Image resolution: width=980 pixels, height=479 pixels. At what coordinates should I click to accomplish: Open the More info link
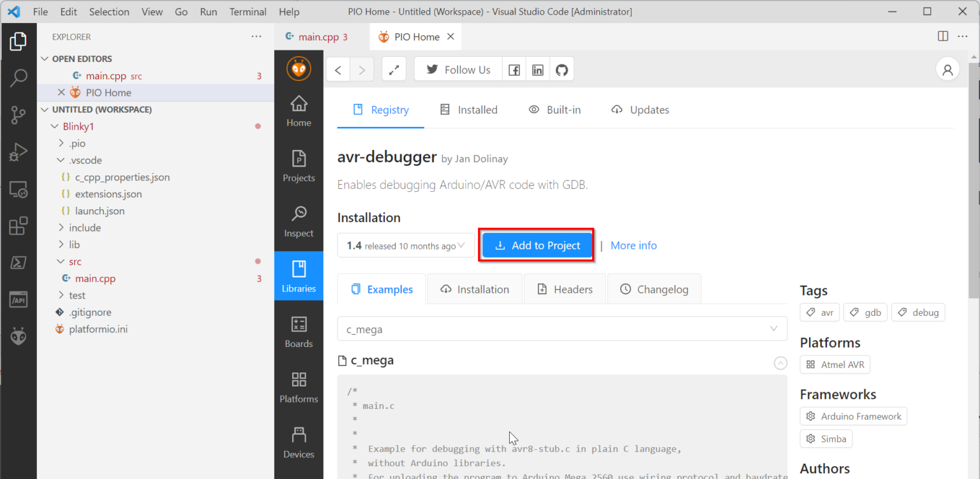633,245
